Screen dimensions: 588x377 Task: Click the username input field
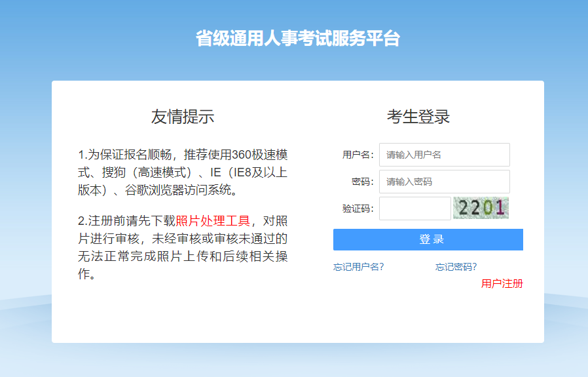(445, 155)
